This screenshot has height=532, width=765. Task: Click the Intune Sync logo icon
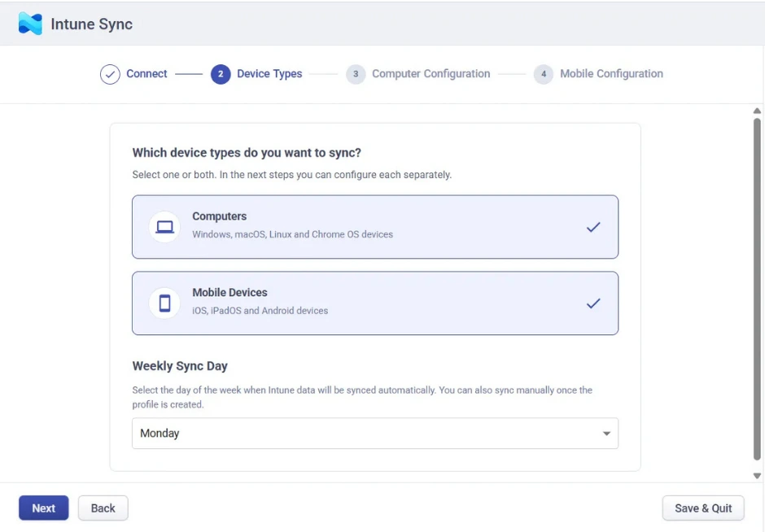click(x=30, y=24)
